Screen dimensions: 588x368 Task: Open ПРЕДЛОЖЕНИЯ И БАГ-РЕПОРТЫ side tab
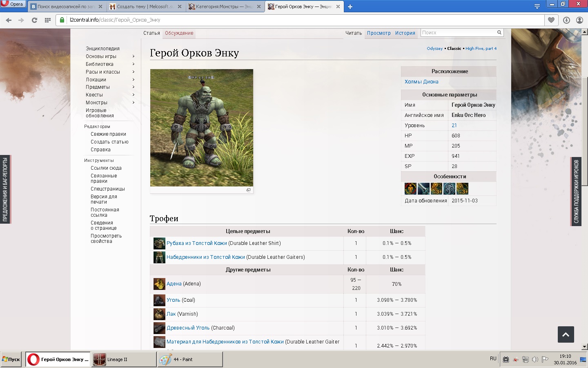pos(5,189)
